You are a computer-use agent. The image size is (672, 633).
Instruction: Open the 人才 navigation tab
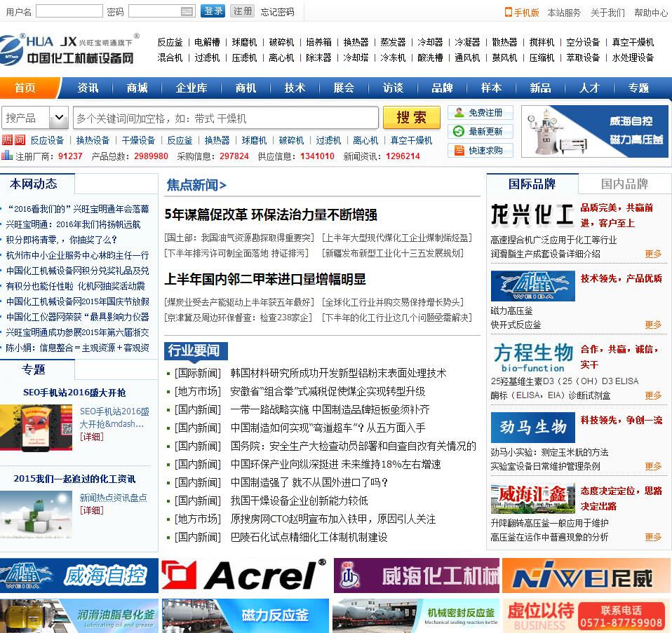589,88
